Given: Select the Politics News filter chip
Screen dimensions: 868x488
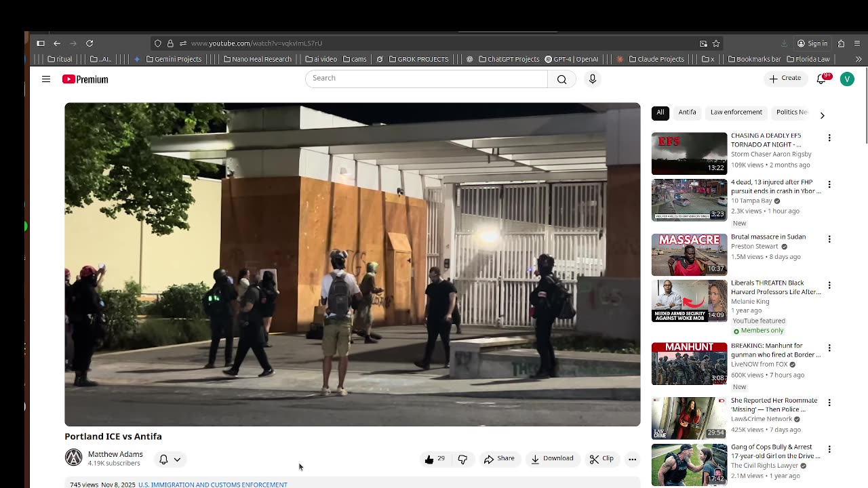Looking at the screenshot, I should point(792,113).
